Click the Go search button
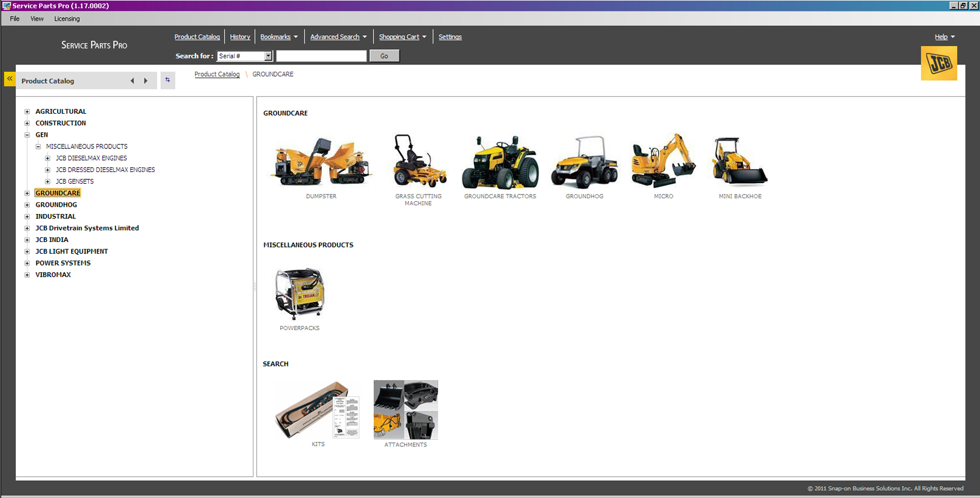The width and height of the screenshot is (980, 498). (x=384, y=56)
